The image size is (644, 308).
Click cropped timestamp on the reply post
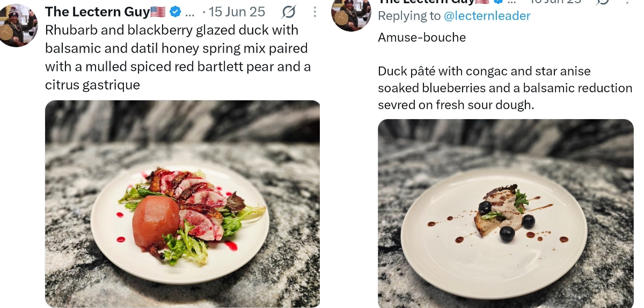coord(555,2)
